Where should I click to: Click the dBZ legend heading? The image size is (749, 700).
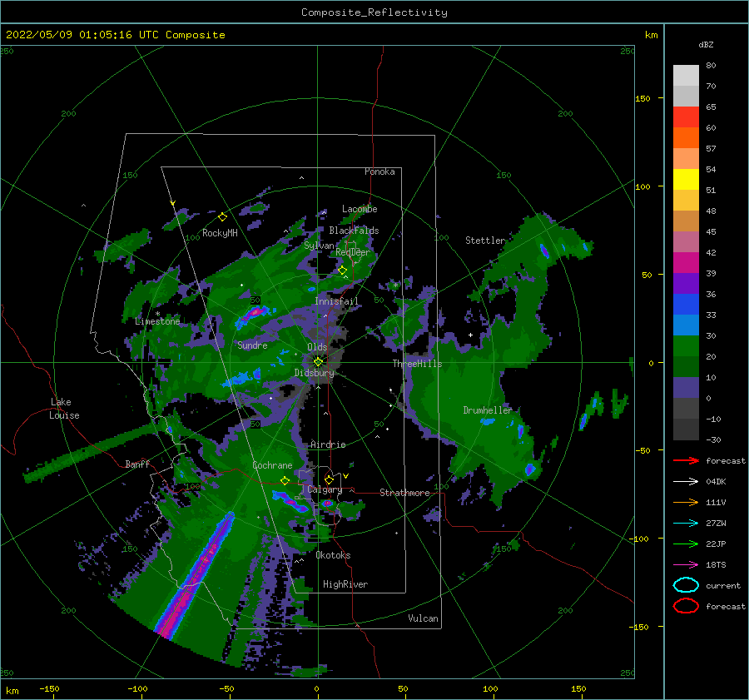tap(706, 44)
